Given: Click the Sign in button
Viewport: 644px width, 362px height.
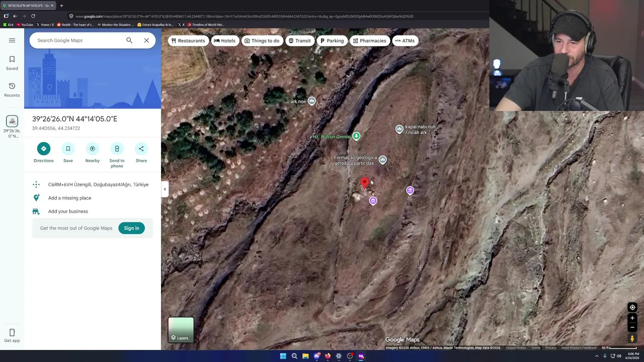Looking at the screenshot, I should (x=131, y=228).
